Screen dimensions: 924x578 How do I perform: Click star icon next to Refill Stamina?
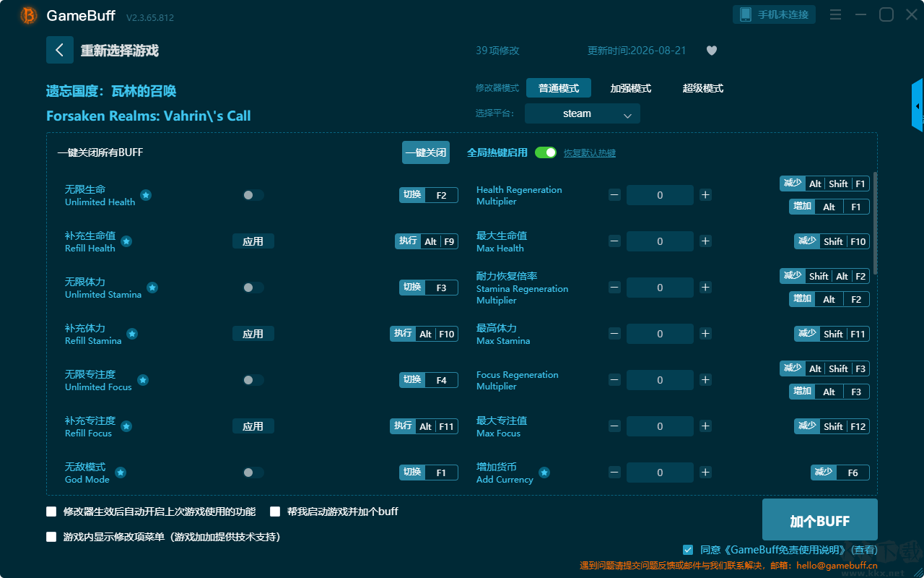132,334
